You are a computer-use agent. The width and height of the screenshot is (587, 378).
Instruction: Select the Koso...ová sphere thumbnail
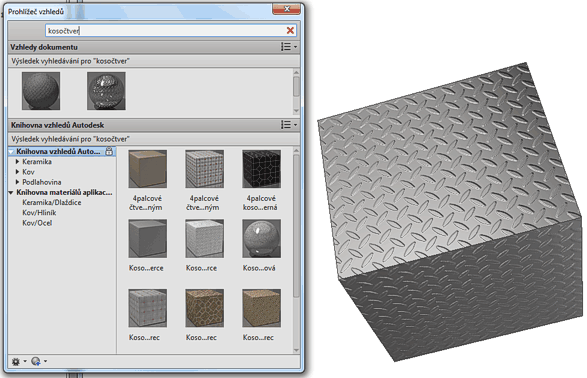coord(261,238)
